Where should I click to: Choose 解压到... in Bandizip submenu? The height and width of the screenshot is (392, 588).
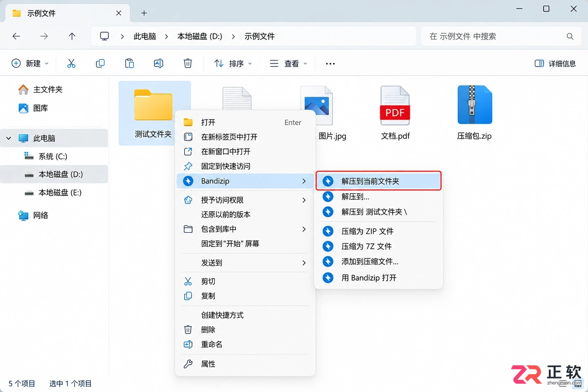click(379, 196)
